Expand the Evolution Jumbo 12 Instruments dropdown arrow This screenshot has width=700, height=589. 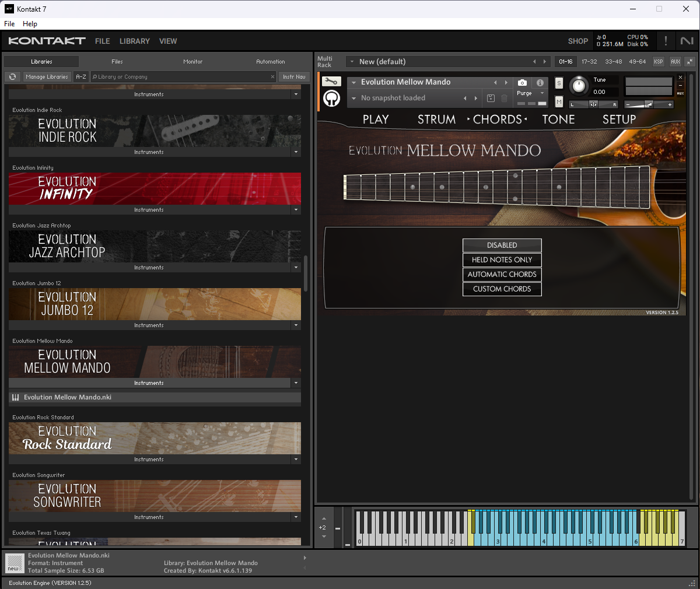pyautogui.click(x=296, y=325)
